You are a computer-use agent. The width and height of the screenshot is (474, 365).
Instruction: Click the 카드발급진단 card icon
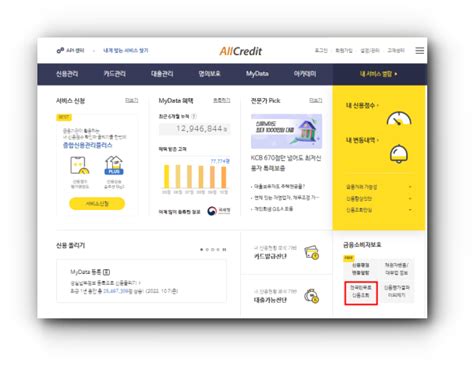pos(312,253)
